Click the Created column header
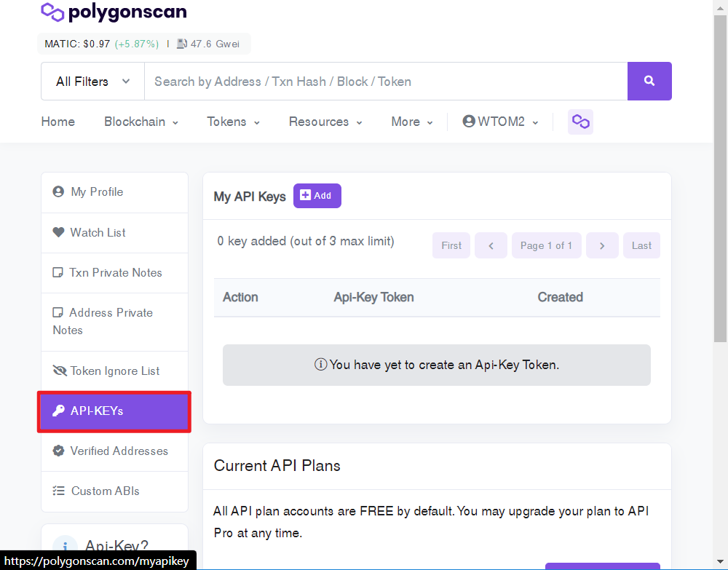The image size is (728, 570). pyautogui.click(x=560, y=297)
